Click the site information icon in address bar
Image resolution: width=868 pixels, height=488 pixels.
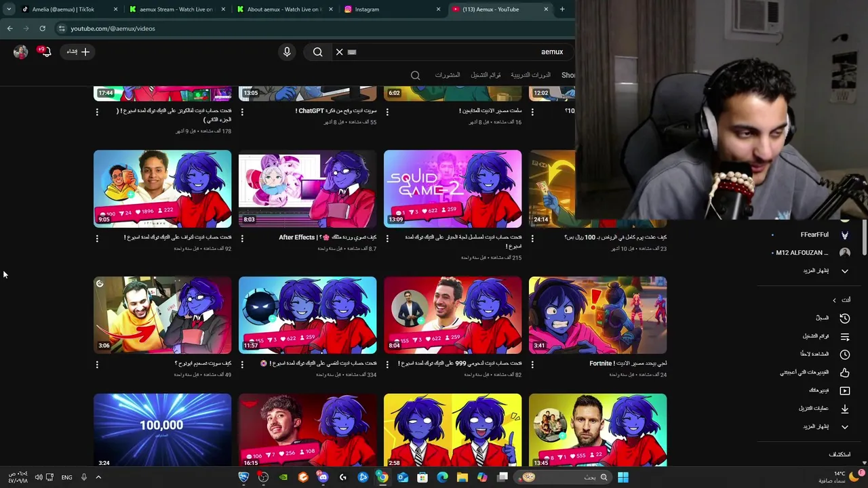point(62,28)
